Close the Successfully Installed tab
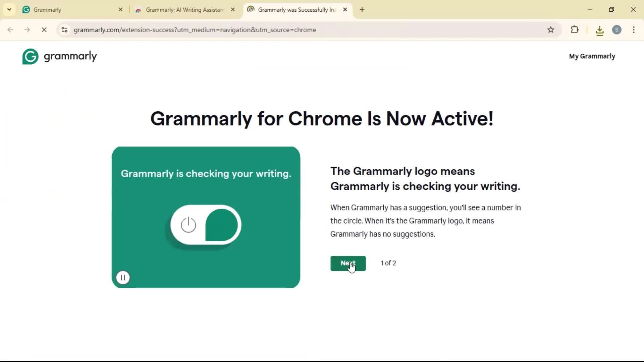The image size is (644, 362). click(345, 10)
